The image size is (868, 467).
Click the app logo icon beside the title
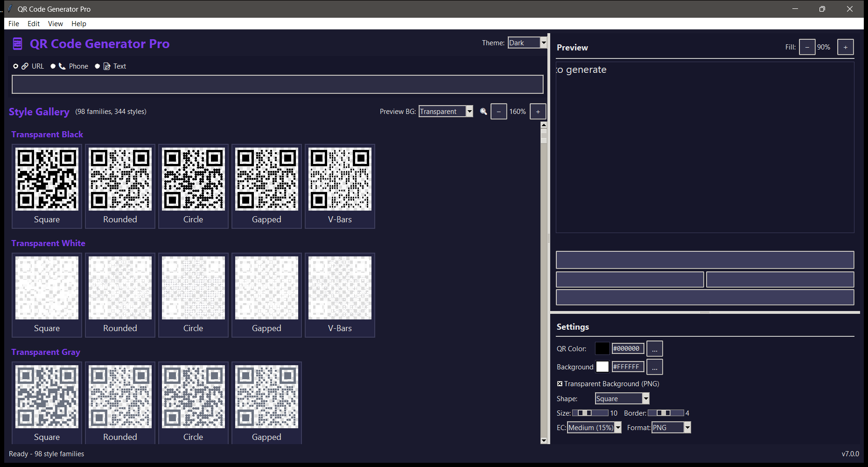pyautogui.click(x=17, y=43)
